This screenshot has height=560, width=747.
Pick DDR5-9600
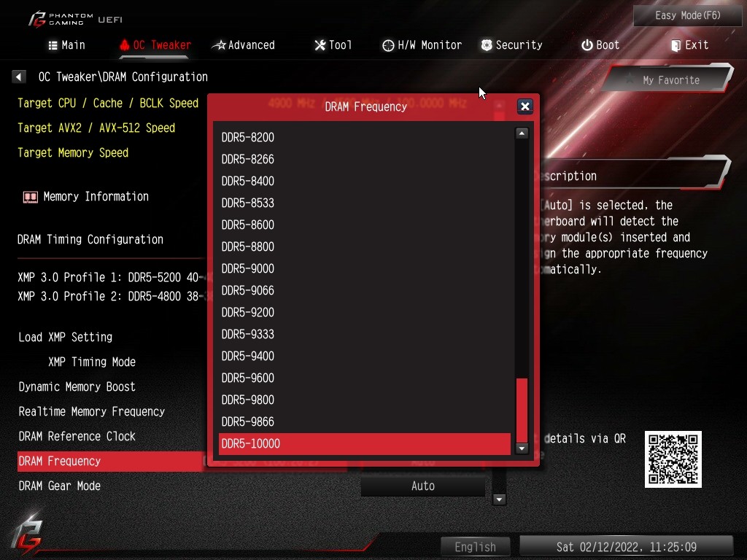click(x=365, y=378)
